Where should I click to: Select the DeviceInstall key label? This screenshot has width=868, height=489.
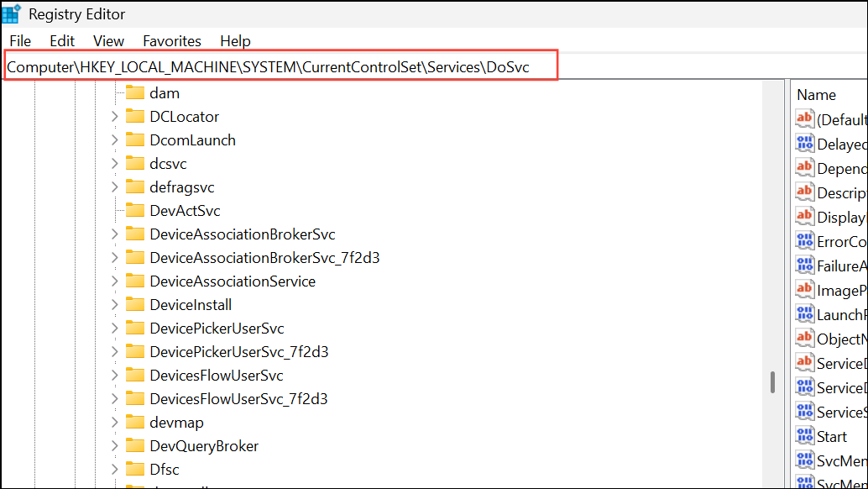point(191,305)
